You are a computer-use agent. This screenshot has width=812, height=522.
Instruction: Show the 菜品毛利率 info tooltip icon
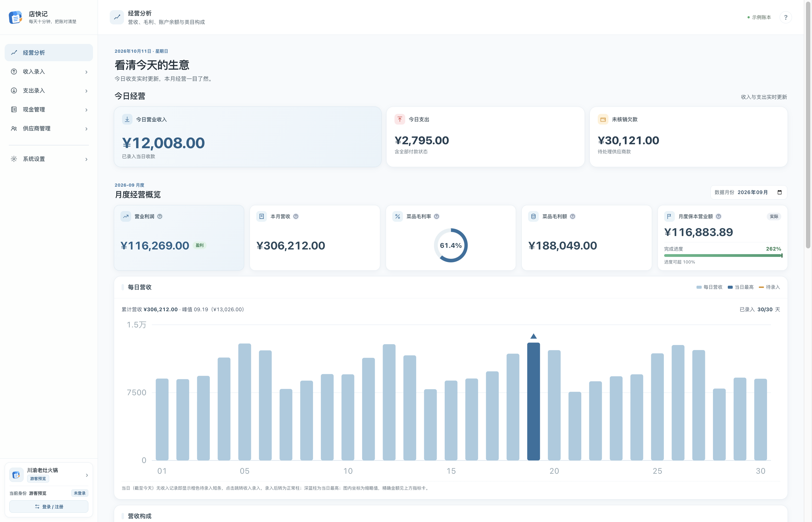point(437,216)
